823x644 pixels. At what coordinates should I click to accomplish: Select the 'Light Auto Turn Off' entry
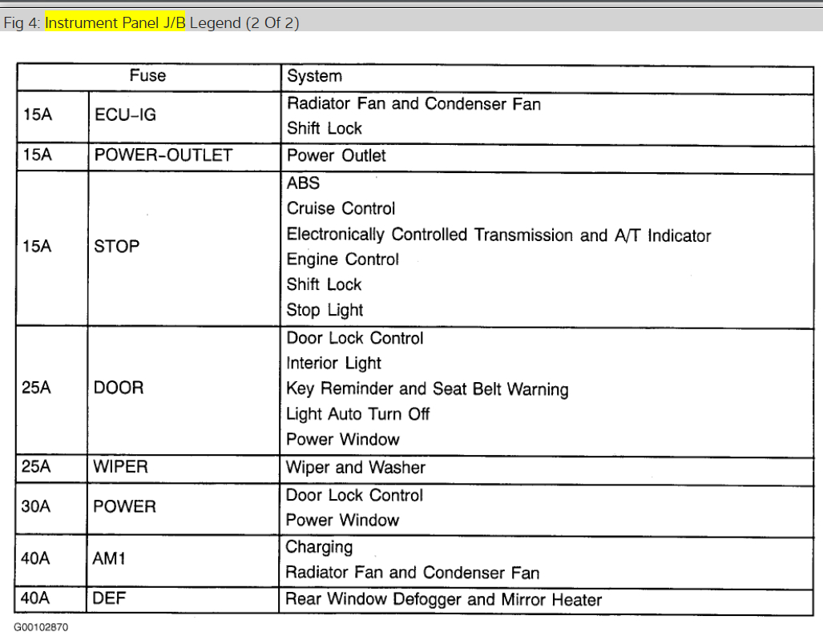[357, 414]
